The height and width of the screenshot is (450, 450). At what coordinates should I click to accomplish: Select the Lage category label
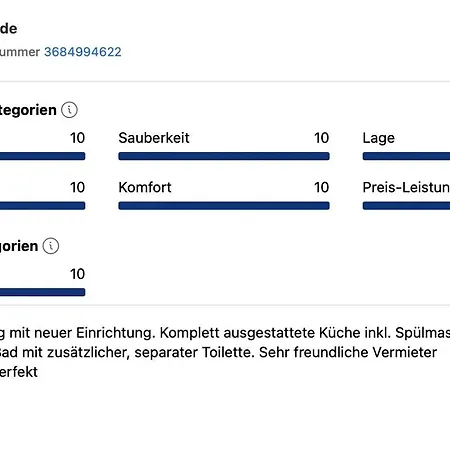(x=379, y=138)
